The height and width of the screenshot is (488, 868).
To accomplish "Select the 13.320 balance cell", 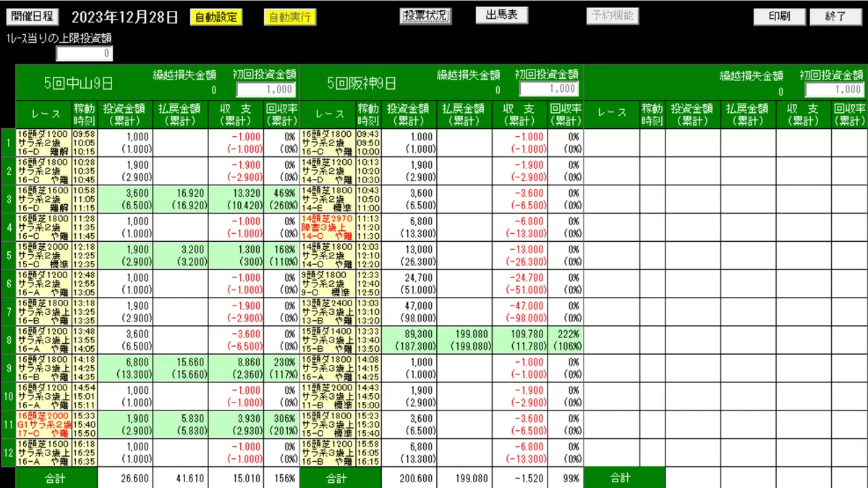I will tap(236, 198).
